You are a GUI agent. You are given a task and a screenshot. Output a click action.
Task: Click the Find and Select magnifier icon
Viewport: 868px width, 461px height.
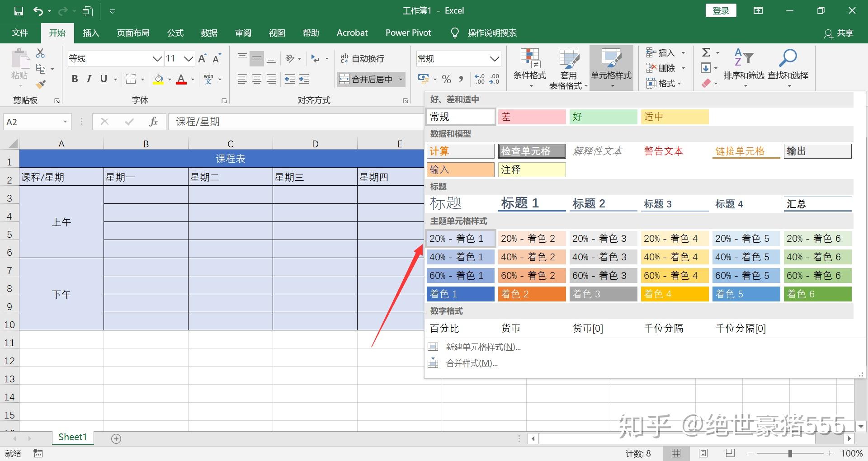click(x=788, y=57)
